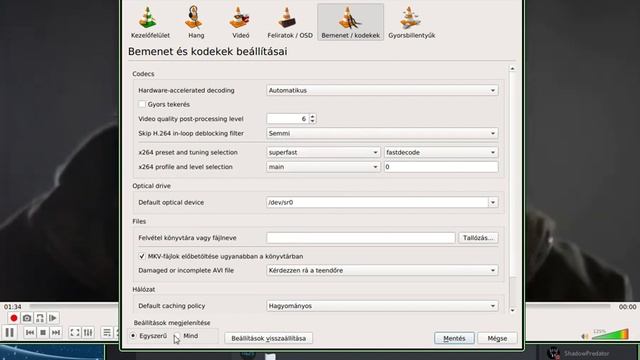This screenshot has height=360, width=640.
Task: Select the Bemenet / kodekek tab
Action: point(350,22)
